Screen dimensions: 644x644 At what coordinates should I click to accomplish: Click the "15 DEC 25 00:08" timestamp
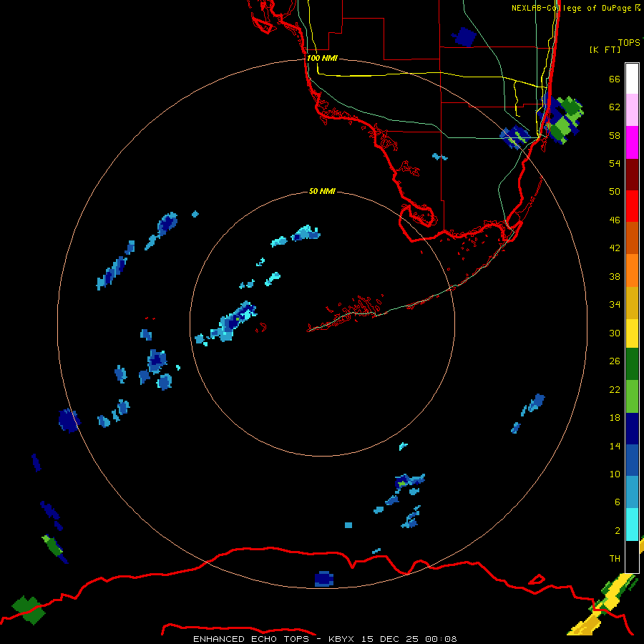[x=409, y=639]
